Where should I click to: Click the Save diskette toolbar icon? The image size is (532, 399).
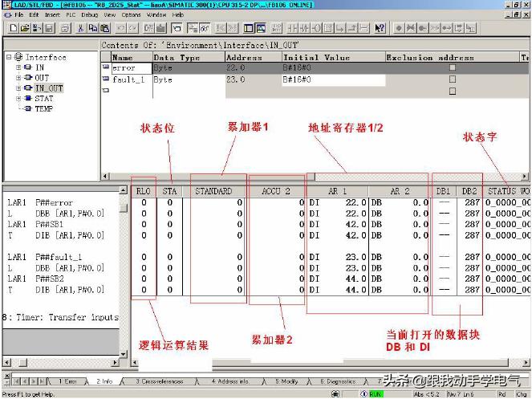click(49, 28)
